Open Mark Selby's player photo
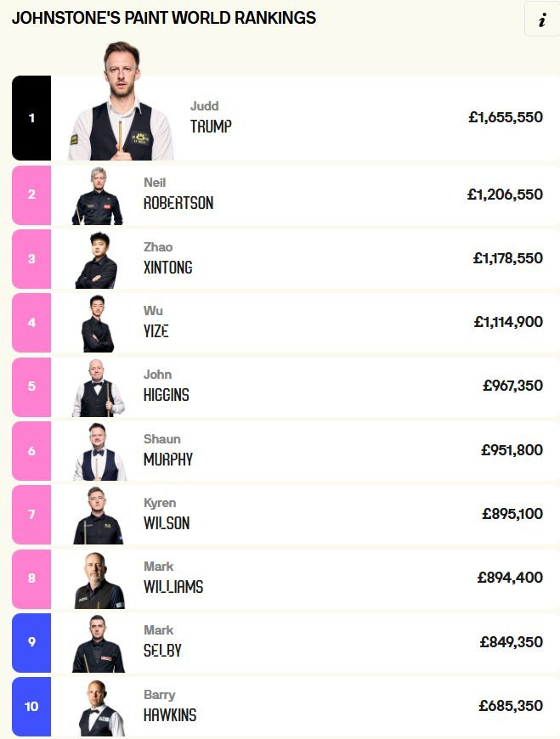 coord(98,643)
